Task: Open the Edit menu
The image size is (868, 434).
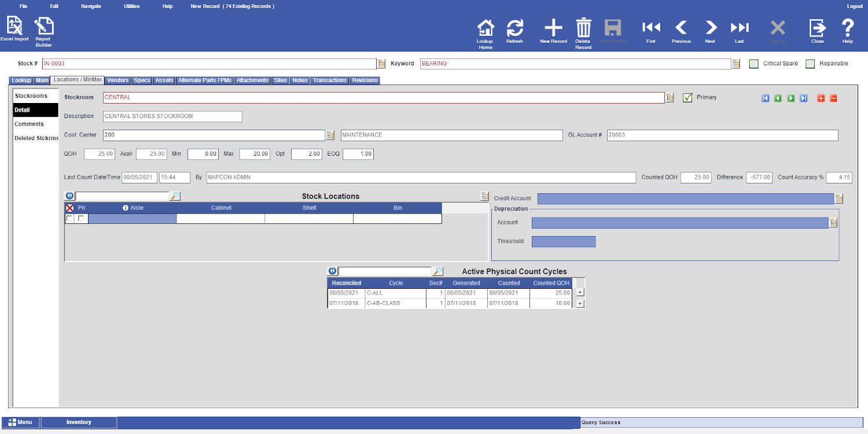Action: click(54, 6)
